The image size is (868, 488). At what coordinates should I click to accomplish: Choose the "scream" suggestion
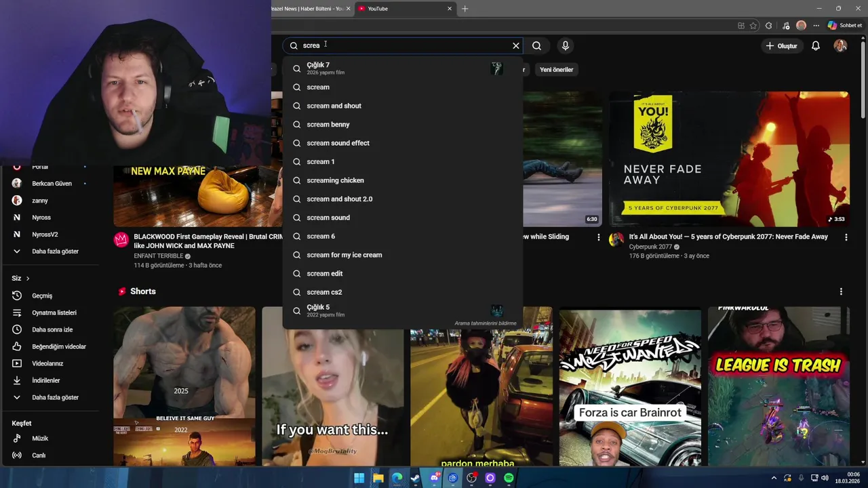point(403,87)
